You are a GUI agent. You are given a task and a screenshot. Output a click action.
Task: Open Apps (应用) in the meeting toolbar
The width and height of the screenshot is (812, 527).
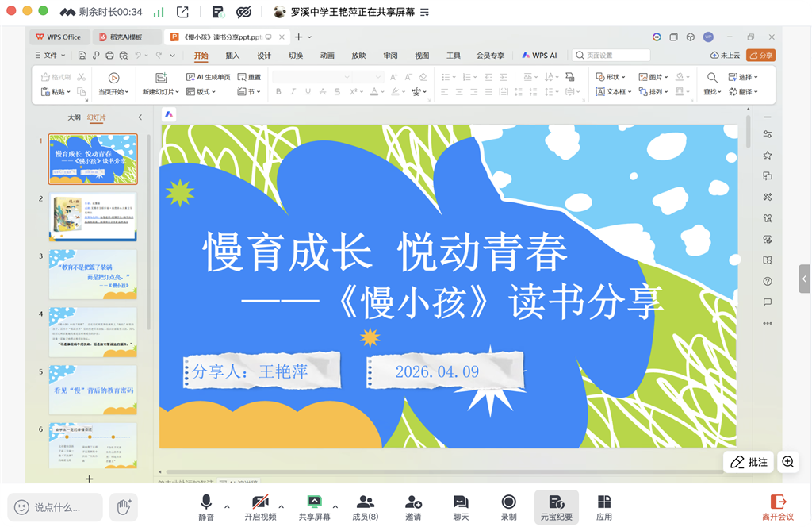(603, 507)
